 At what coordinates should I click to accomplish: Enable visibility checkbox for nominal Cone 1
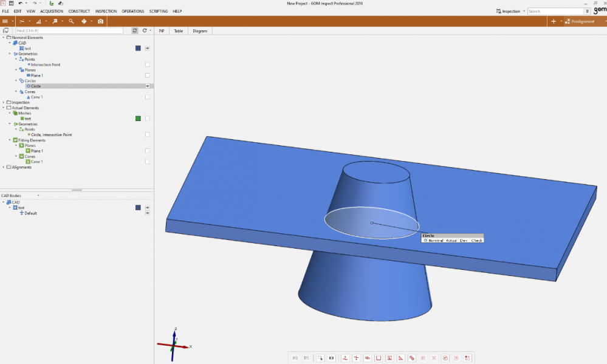pyautogui.click(x=147, y=97)
